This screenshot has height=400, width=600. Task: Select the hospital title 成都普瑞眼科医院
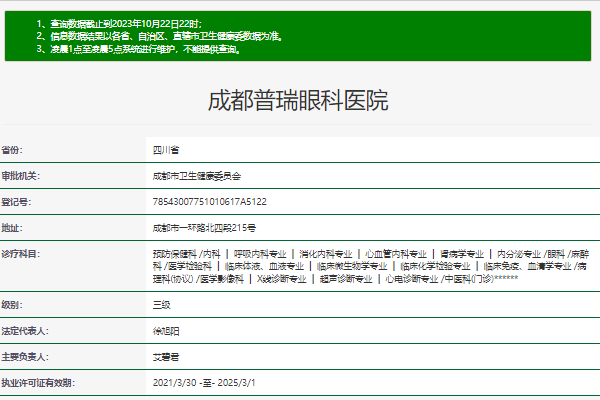[298, 101]
